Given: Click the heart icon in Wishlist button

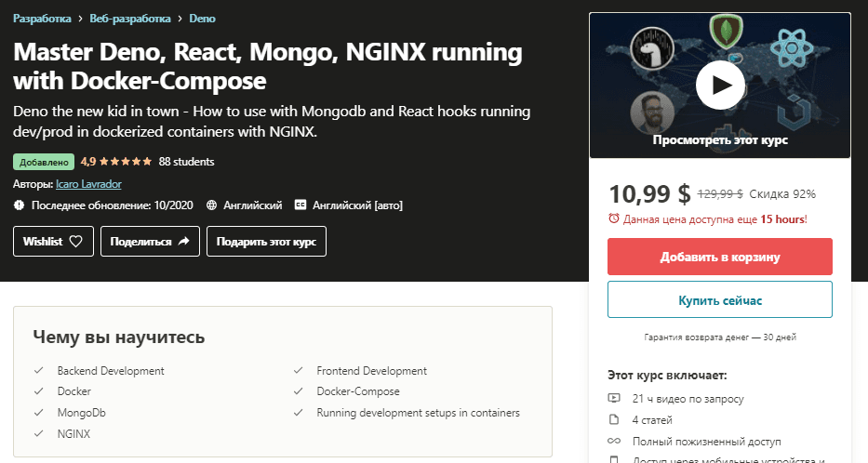Looking at the screenshot, I should [76, 241].
